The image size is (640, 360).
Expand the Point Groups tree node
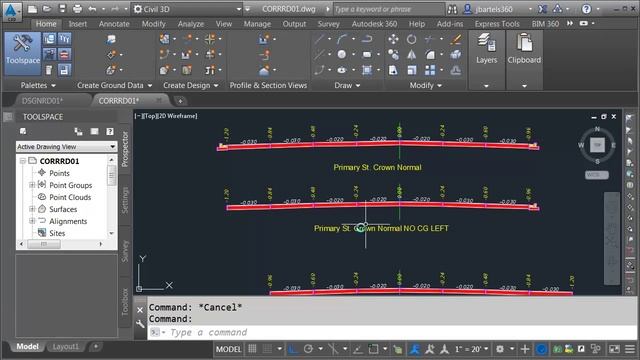32,185
